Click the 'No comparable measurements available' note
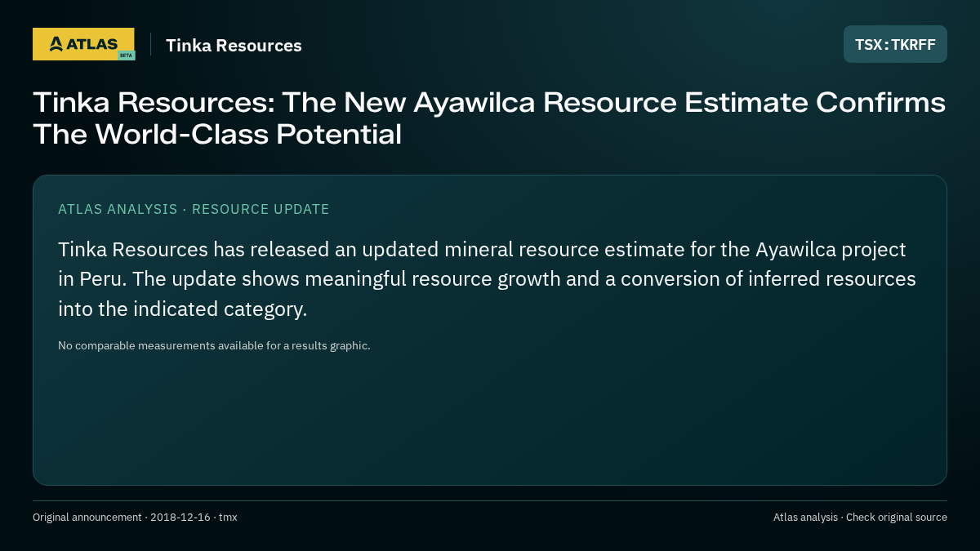 point(214,345)
